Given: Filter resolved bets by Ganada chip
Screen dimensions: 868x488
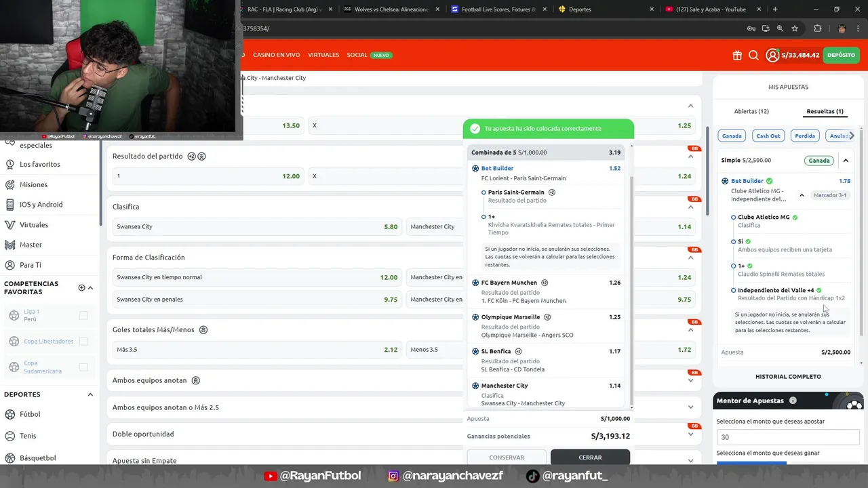Looking at the screenshot, I should coord(732,136).
